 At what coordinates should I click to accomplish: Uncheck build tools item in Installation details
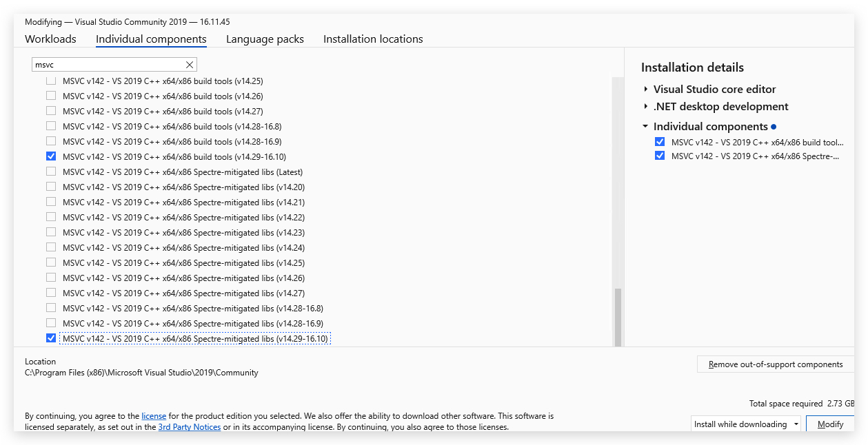coord(660,143)
